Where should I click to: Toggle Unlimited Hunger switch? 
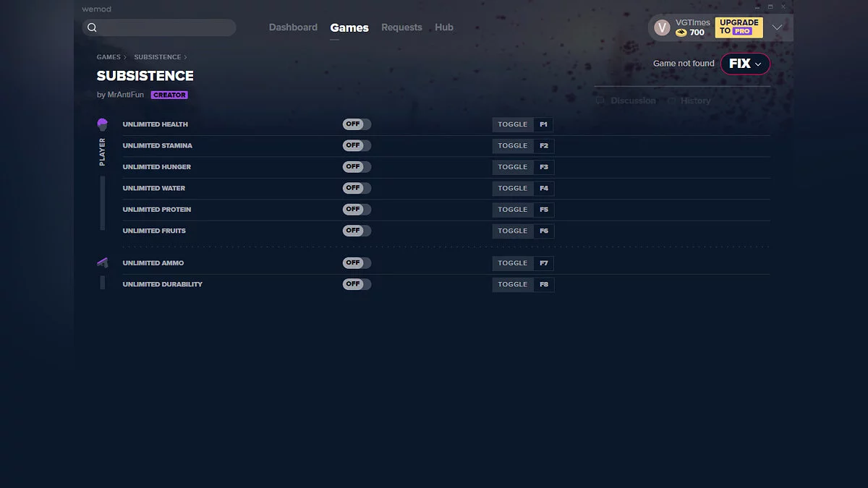(357, 167)
